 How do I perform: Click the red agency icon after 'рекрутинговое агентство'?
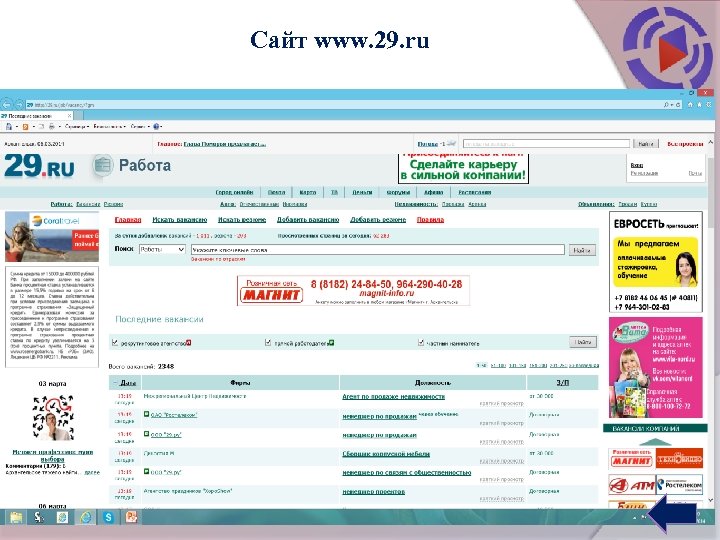[x=188, y=343]
